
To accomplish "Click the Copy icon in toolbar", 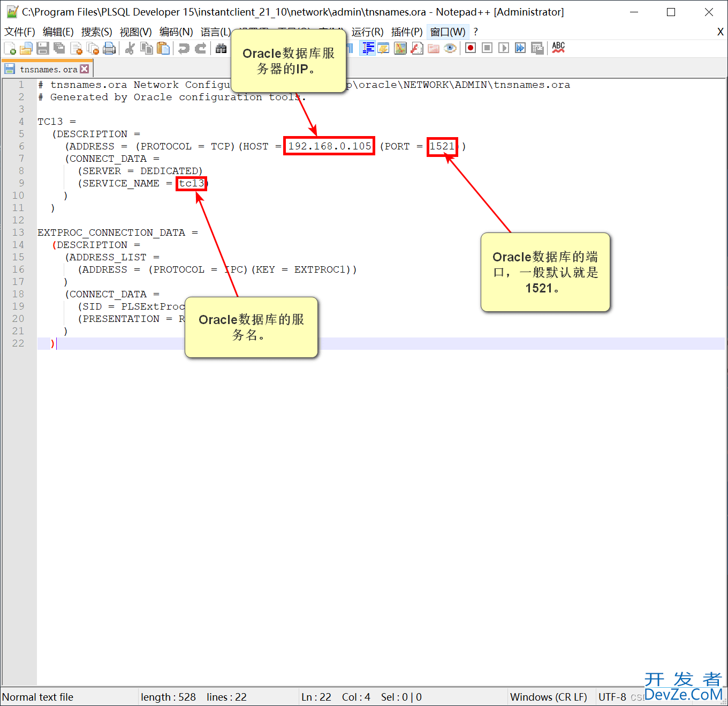I will (146, 48).
